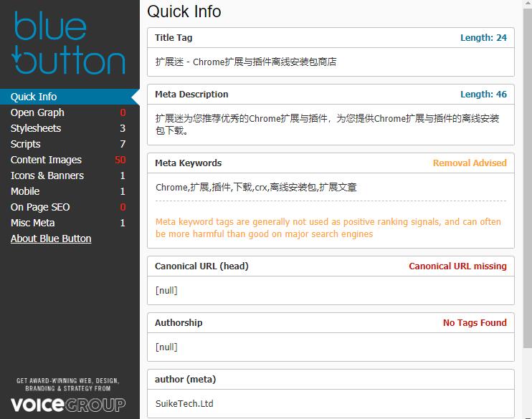
Task: Click the 'Length: 24' label
Action: [483, 38]
